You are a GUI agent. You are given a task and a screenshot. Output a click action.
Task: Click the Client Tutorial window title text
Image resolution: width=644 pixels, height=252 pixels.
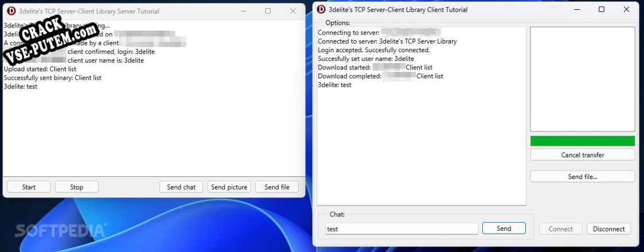coord(398,9)
